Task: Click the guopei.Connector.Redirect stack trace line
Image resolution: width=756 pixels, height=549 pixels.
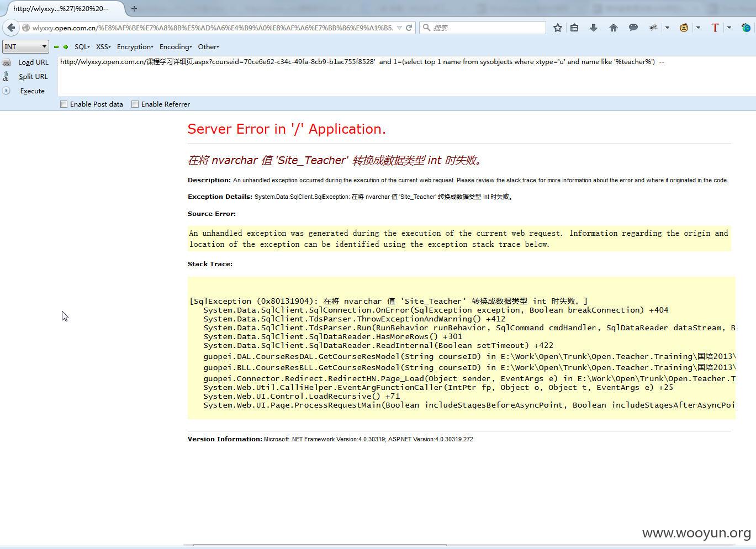Action: tap(469, 378)
